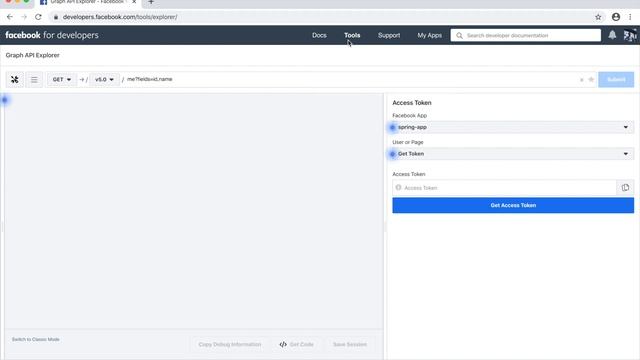Screen dimensions: 640x360
Task: Open the hamburger list icon
Action: pos(34,80)
